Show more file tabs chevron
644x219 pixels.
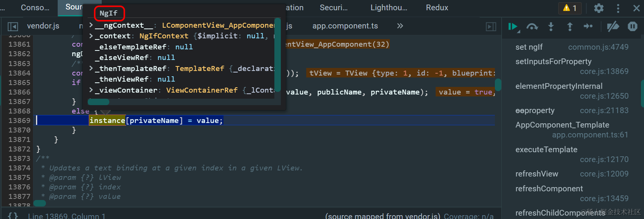click(x=400, y=26)
